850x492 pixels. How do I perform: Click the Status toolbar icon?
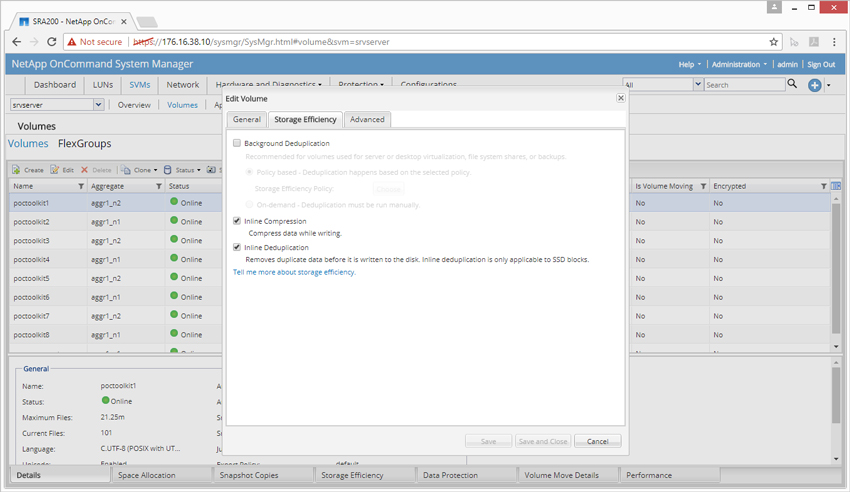168,170
